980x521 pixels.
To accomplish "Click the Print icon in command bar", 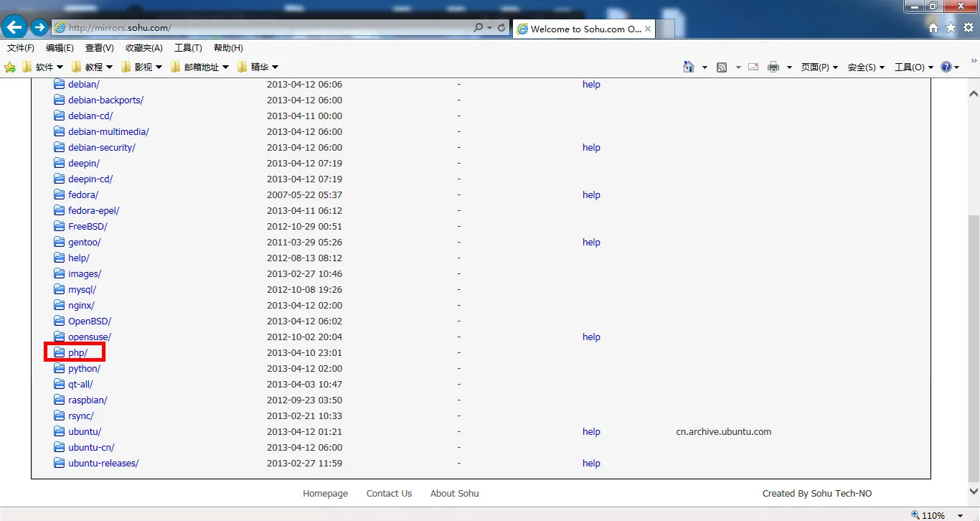I will pyautogui.click(x=773, y=67).
